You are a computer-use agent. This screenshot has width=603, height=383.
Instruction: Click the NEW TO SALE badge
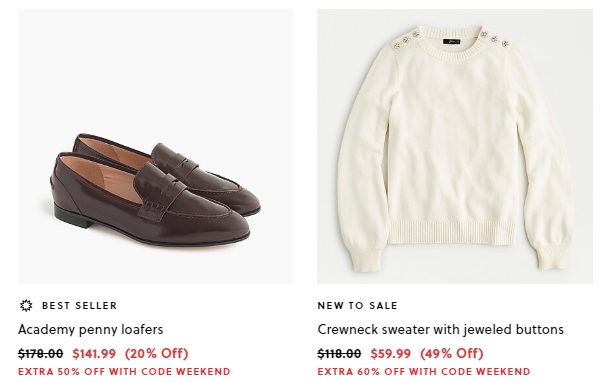click(x=358, y=306)
